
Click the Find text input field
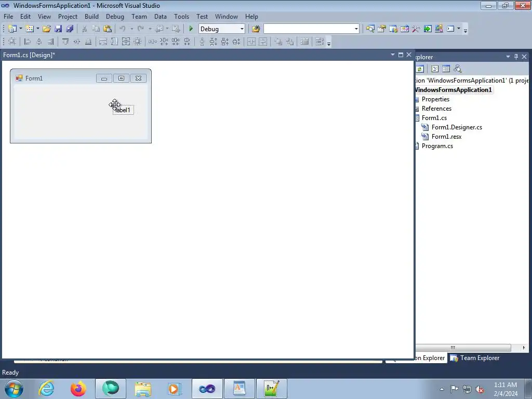[x=309, y=29]
